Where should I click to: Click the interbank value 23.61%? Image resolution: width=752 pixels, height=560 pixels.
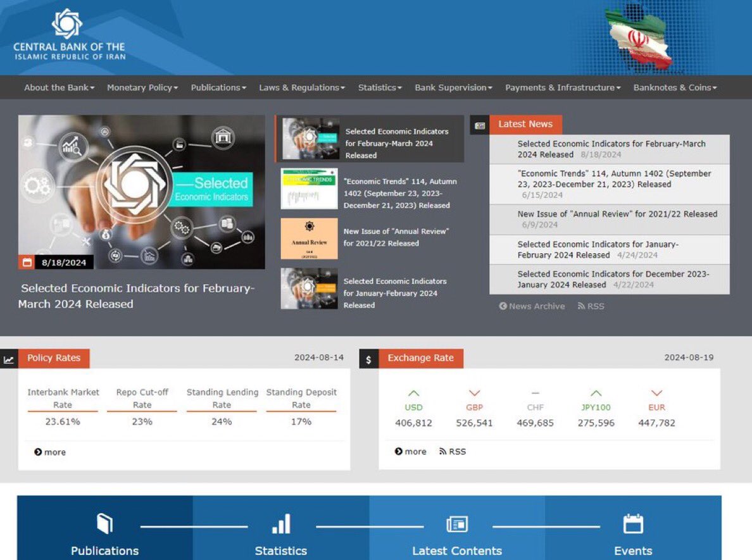coord(63,421)
